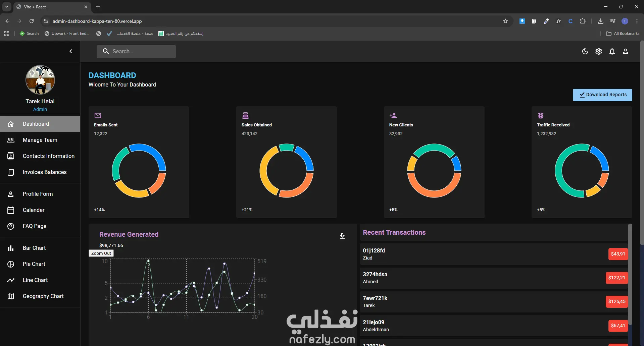Focus the Search input field
644x346 pixels.
(136, 51)
